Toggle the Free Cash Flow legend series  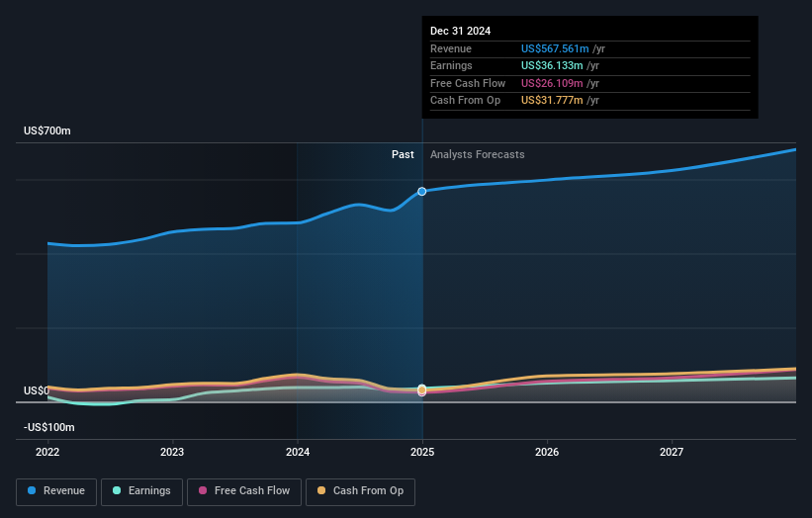click(244, 491)
